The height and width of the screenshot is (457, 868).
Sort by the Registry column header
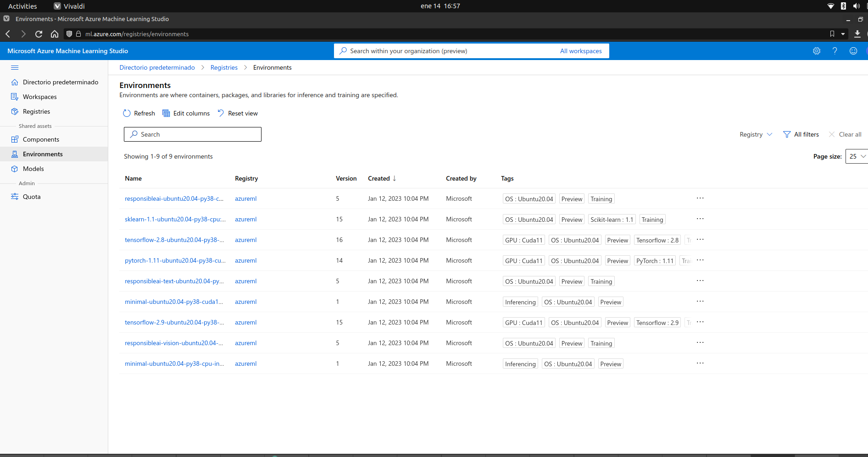point(246,178)
